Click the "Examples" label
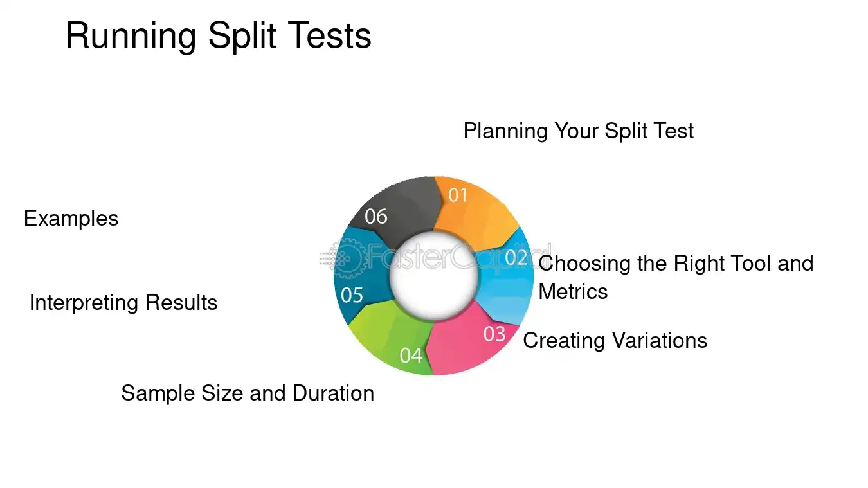This screenshot has width=868, height=488. [71, 219]
